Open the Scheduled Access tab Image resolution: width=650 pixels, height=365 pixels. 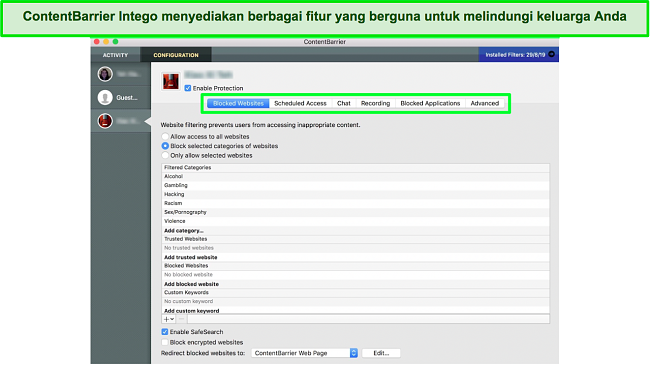tap(300, 103)
